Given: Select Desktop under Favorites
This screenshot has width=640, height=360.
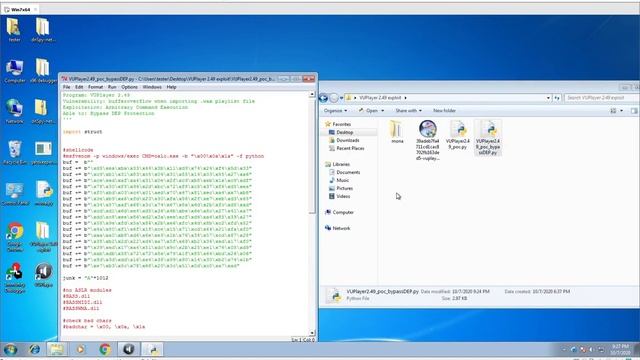Looking at the screenshot, I should pos(344,132).
